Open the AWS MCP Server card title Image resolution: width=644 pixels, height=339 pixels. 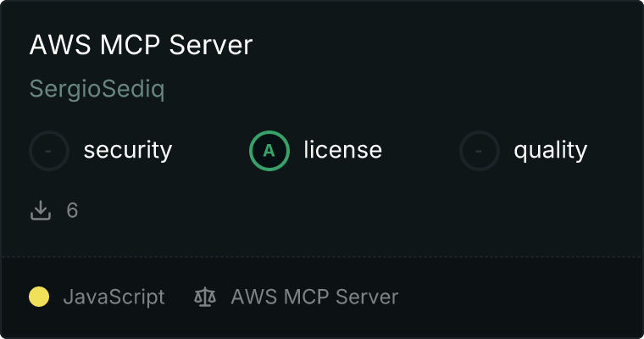pos(141,45)
